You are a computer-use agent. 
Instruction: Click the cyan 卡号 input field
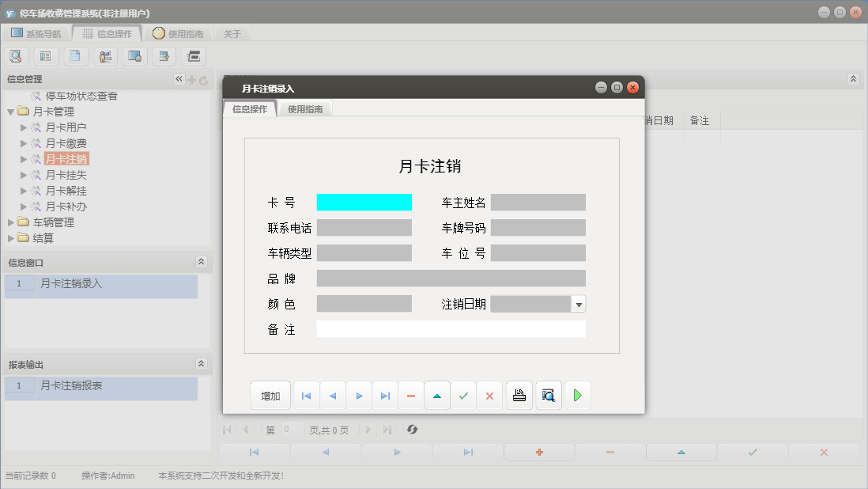click(x=364, y=202)
